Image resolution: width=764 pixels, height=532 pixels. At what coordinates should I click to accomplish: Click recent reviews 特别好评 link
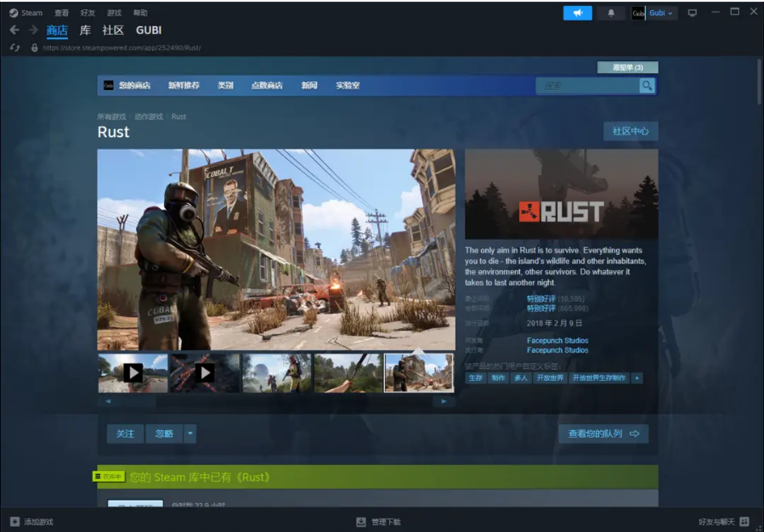point(540,298)
